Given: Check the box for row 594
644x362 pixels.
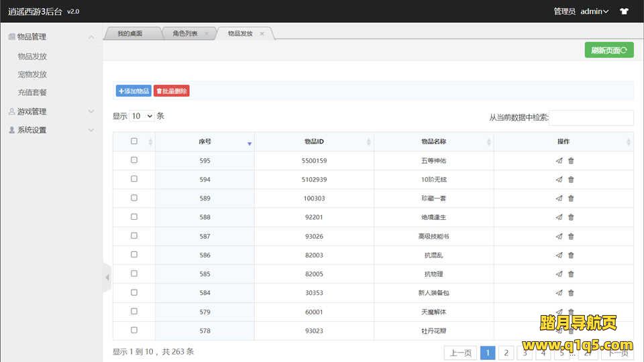Looking at the screenshot, I should (x=134, y=179).
